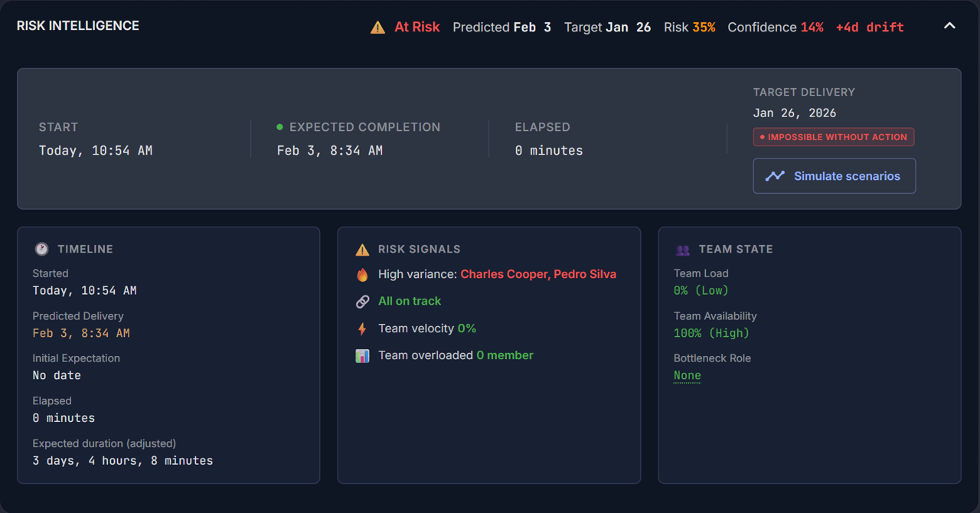Viewport: 980px width, 513px height.
Task: Click the flame icon next to High variance
Action: click(361, 273)
